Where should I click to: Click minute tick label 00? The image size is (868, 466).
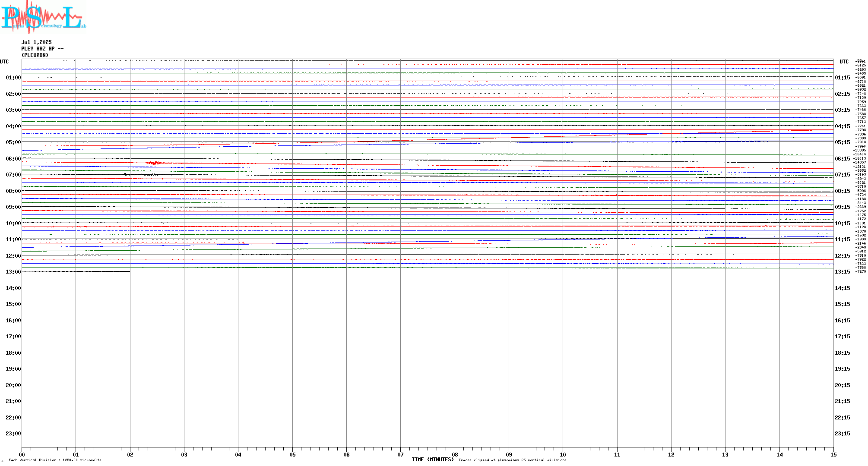(22, 454)
